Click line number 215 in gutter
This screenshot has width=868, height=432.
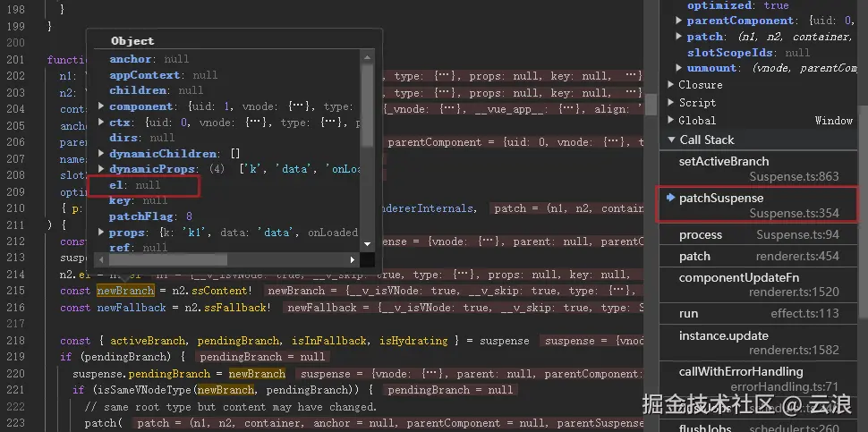tap(16, 291)
